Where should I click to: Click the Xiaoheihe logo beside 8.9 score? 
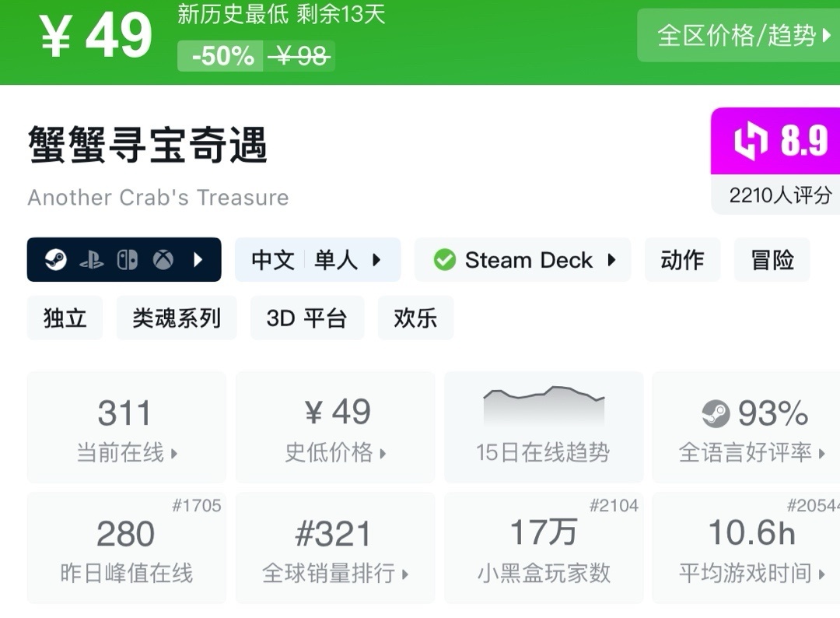point(751,142)
